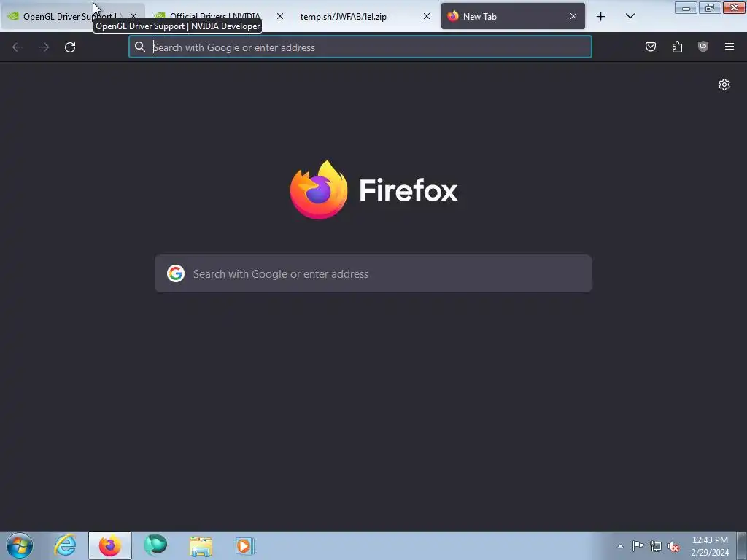The height and width of the screenshot is (560, 747).
Task: Open Action Center flag icon
Action: tap(638, 546)
